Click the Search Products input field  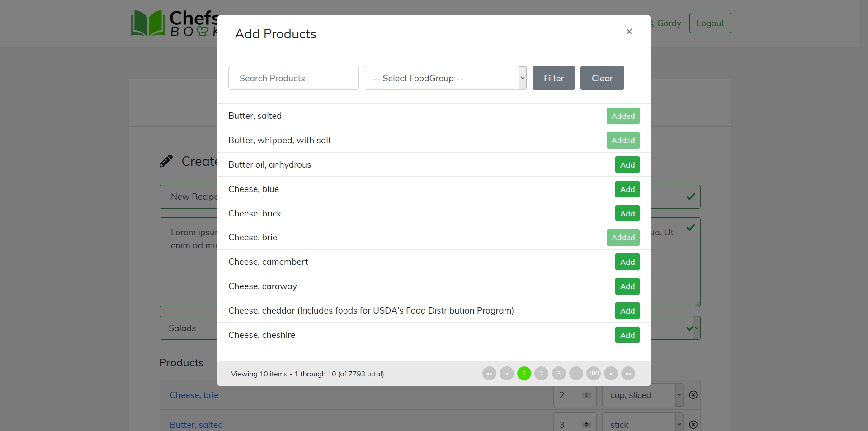pos(293,78)
